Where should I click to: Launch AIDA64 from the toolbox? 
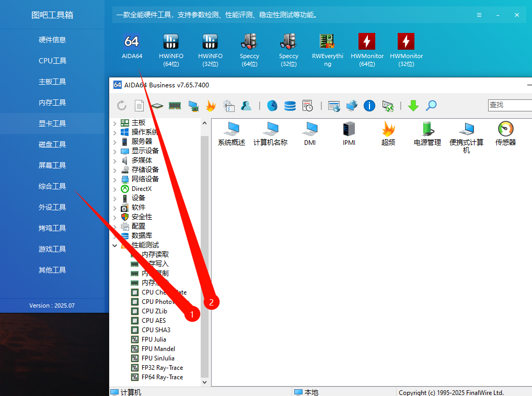(x=132, y=46)
